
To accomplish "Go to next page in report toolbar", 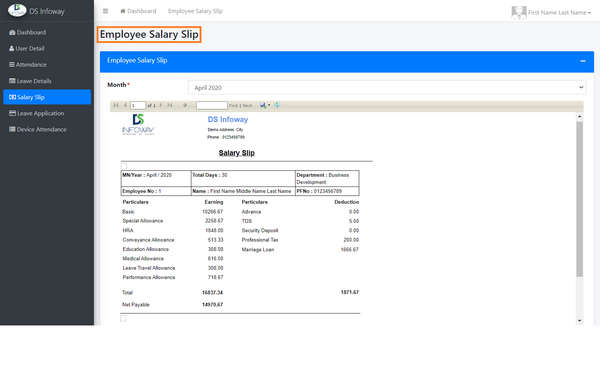I will tap(161, 105).
